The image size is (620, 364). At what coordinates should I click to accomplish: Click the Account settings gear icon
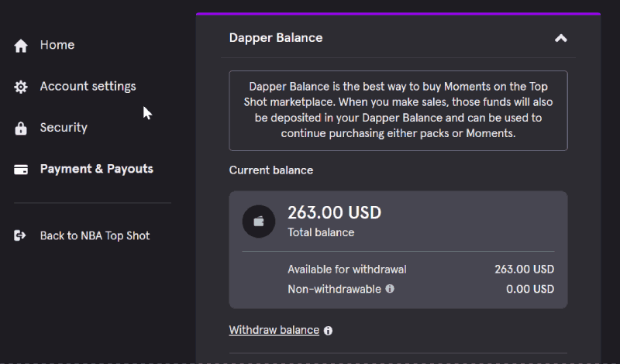tap(21, 87)
